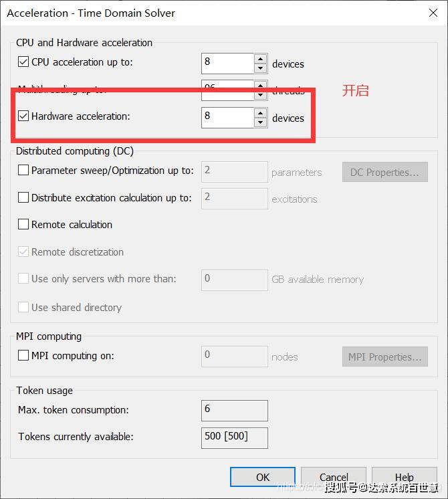Increase CPU acceleration devices with up arrow
Screen dimensions: 448x499
point(261,59)
